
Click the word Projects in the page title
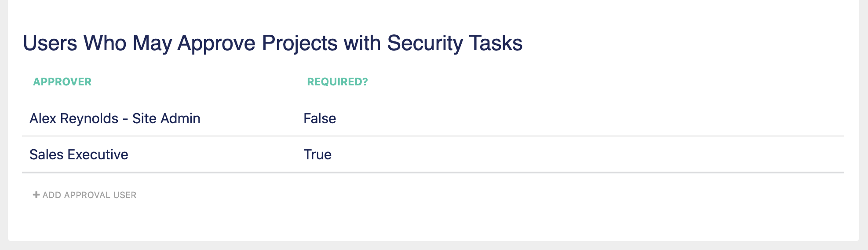pos(299,43)
